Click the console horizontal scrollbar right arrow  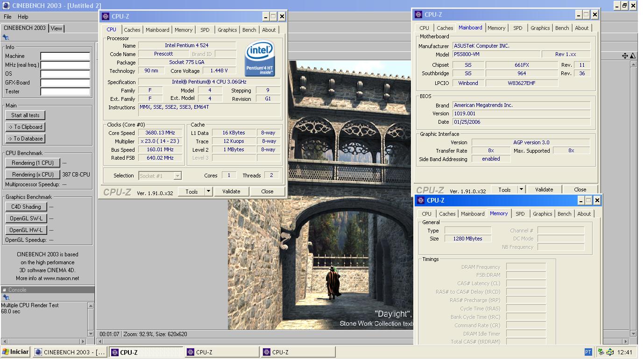84,342
